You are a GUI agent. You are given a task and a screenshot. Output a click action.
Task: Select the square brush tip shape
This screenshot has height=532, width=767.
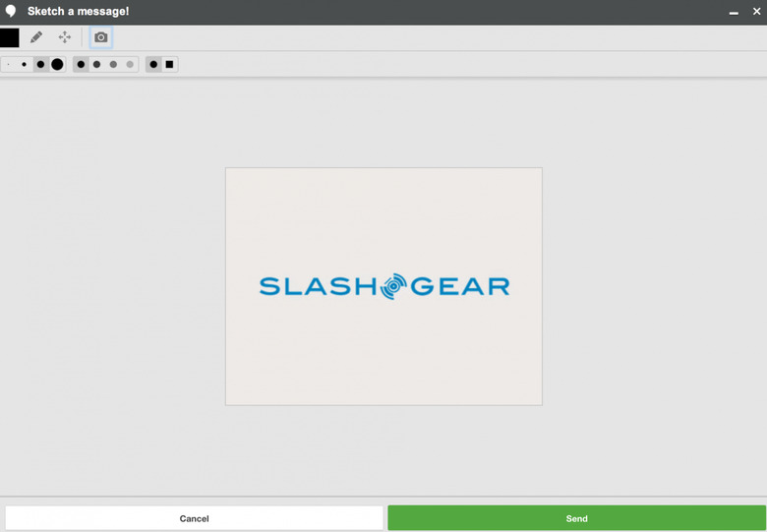[x=169, y=65]
